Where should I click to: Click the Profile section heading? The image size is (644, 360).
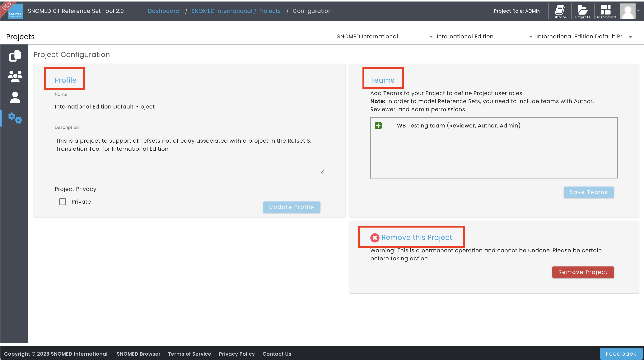66,80
